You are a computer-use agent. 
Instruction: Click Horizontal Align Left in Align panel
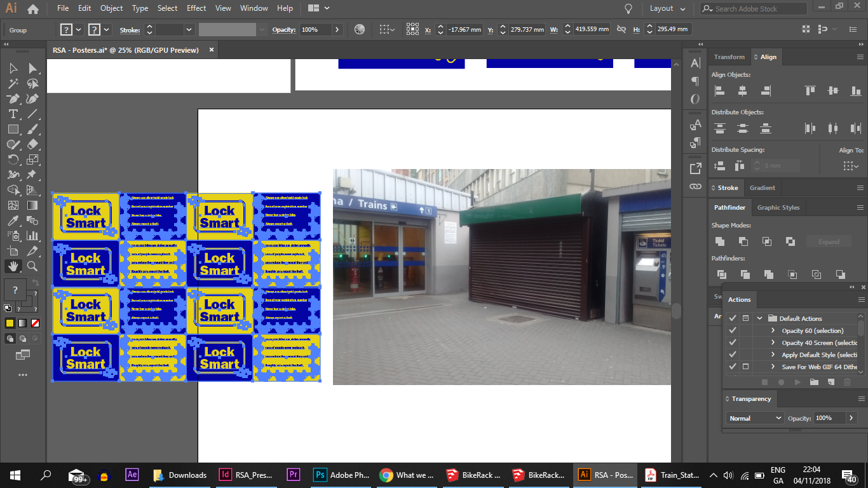click(720, 91)
